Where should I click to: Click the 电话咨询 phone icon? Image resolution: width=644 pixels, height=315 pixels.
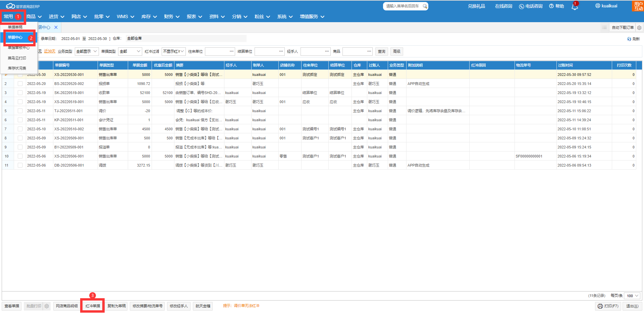(521, 6)
